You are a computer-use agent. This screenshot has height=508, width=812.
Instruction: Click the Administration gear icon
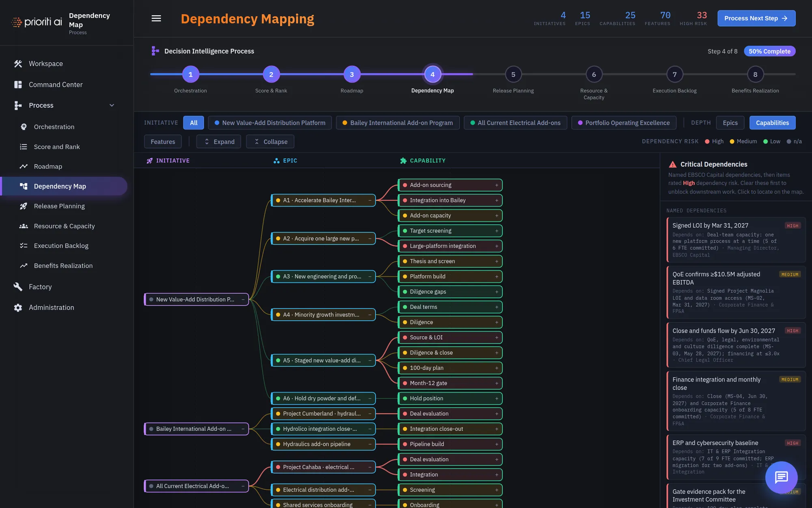tap(18, 308)
